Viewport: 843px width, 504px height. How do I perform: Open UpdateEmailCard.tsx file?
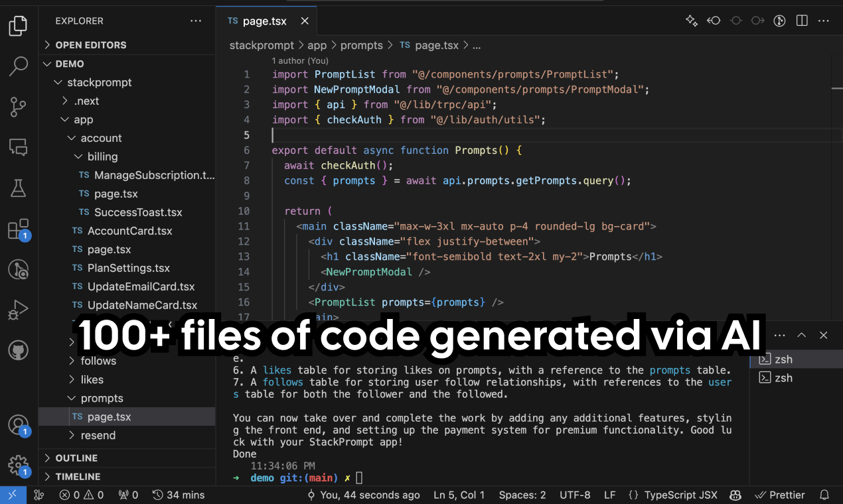pyautogui.click(x=127, y=286)
